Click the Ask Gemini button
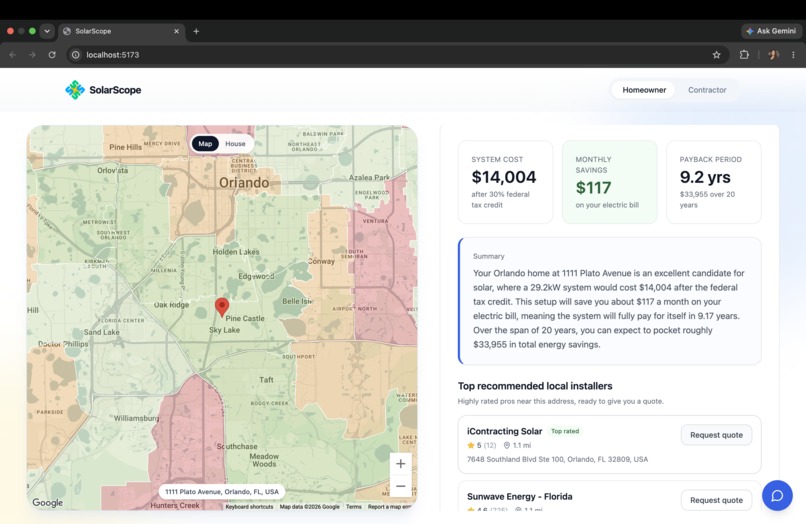Screen dimensions: 806x524 [x=771, y=31]
